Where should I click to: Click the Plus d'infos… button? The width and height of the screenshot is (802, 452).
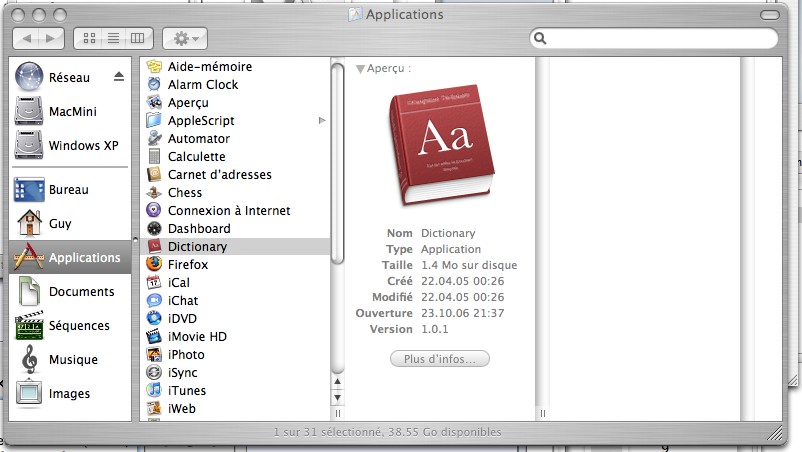pos(440,359)
